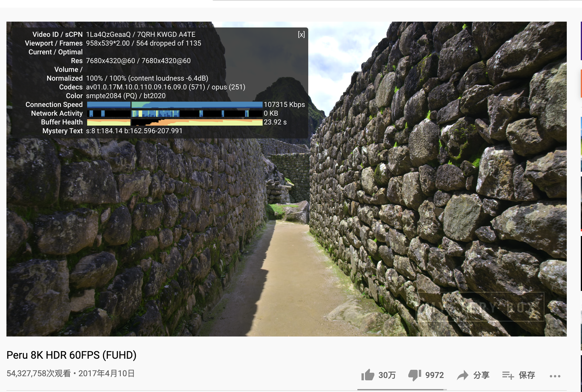Viewport: 582px width, 392px height.
Task: Click the Connection Speed graph bar
Action: [175, 105]
